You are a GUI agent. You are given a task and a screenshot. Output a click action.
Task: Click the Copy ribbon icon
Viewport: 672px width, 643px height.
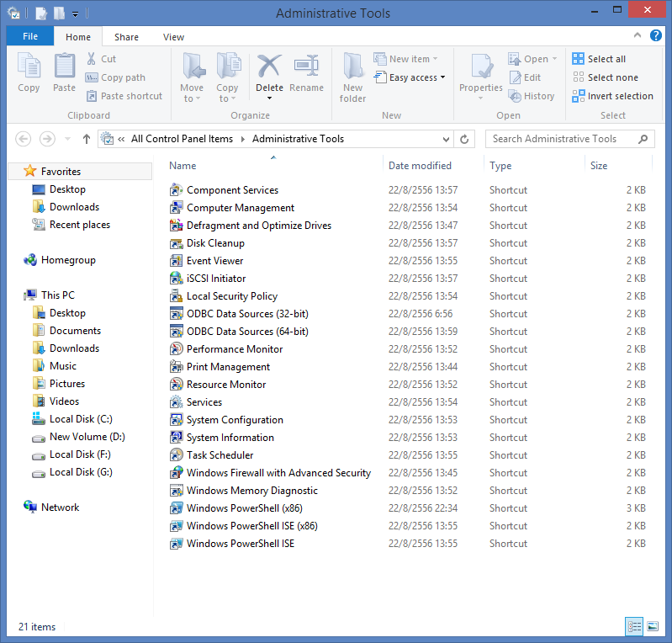tap(29, 66)
